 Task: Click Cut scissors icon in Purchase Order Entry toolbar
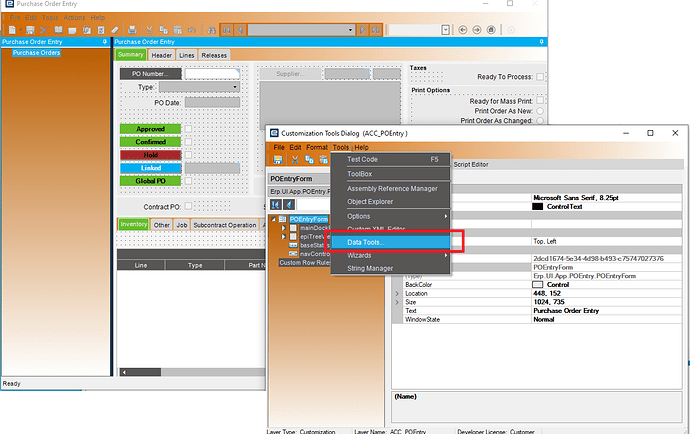(x=149, y=30)
